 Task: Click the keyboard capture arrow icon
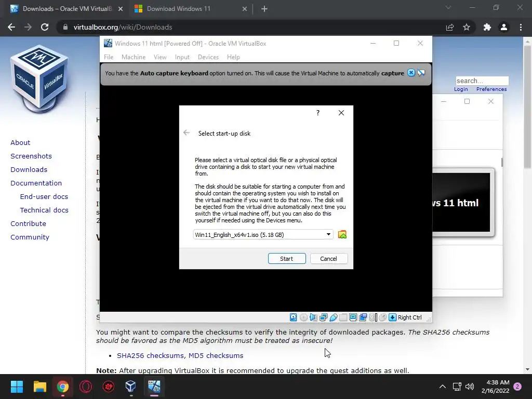392,317
